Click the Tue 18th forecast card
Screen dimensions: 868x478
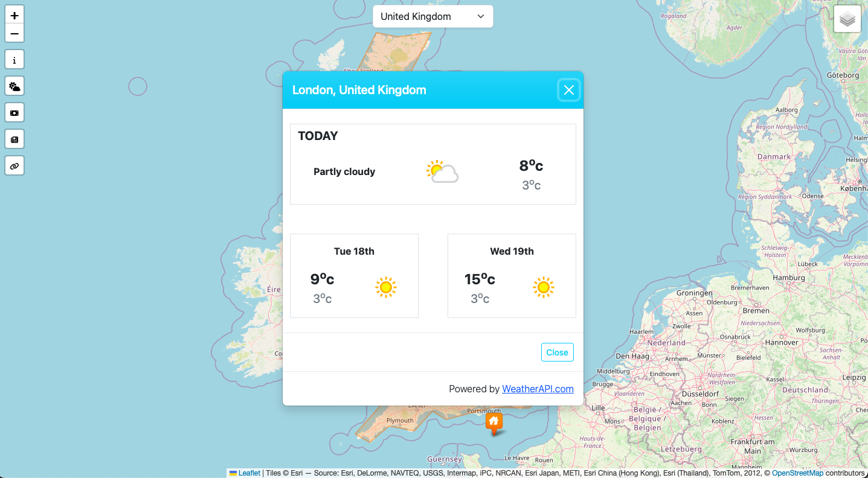pyautogui.click(x=354, y=276)
